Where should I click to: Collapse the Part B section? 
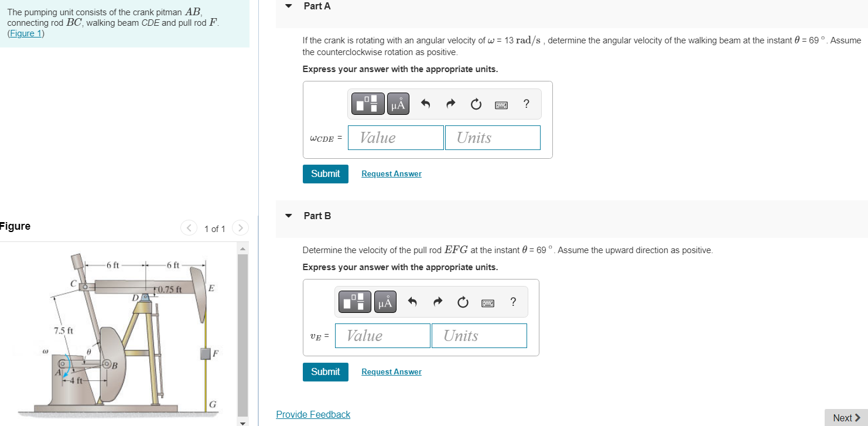tap(288, 216)
